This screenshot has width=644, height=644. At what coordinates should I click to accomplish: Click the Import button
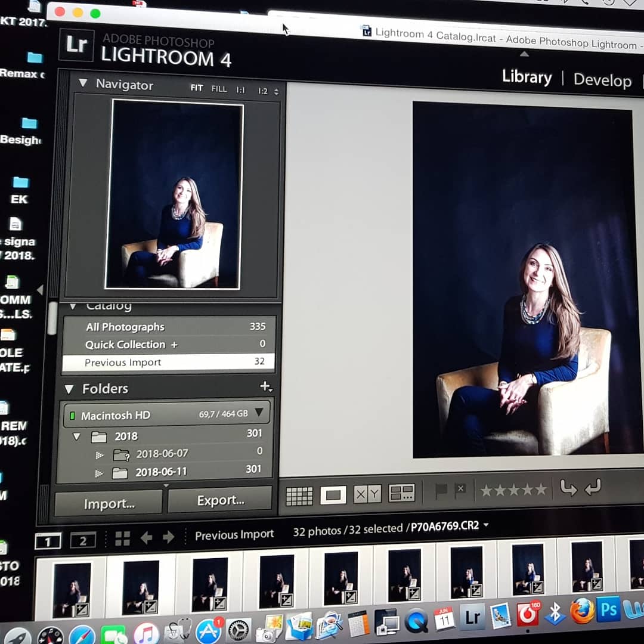point(109,503)
